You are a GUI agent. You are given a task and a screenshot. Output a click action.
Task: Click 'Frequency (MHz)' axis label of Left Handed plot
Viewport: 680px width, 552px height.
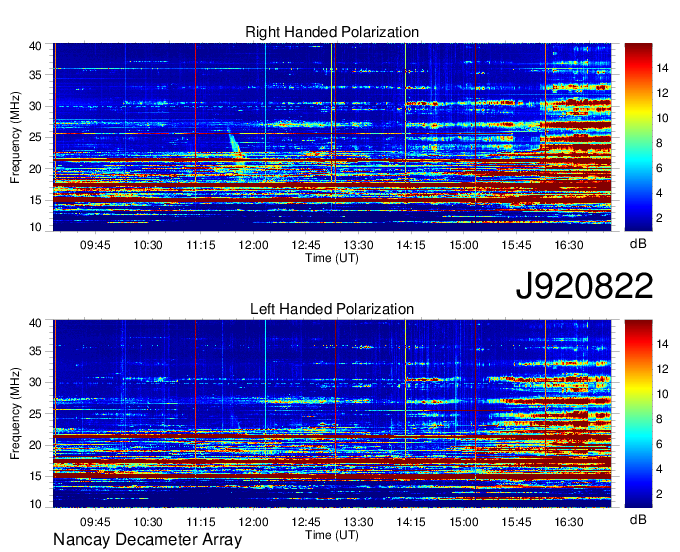(15, 414)
